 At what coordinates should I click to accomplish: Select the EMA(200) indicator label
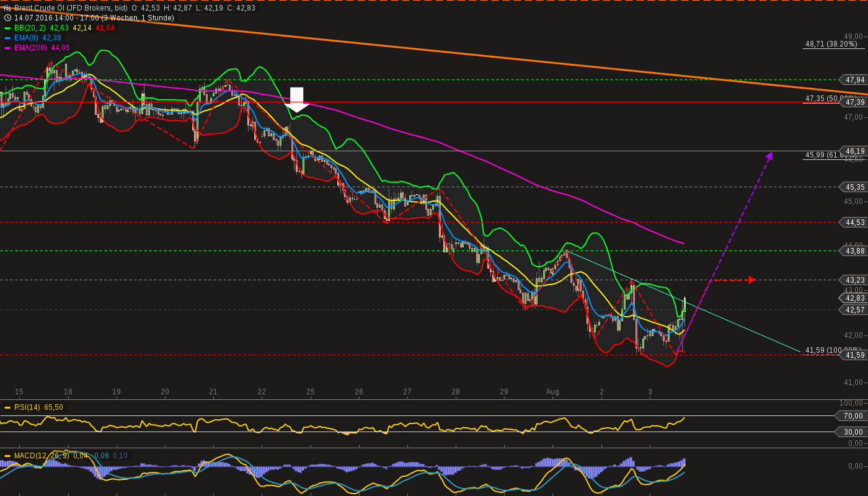pyautogui.click(x=30, y=48)
